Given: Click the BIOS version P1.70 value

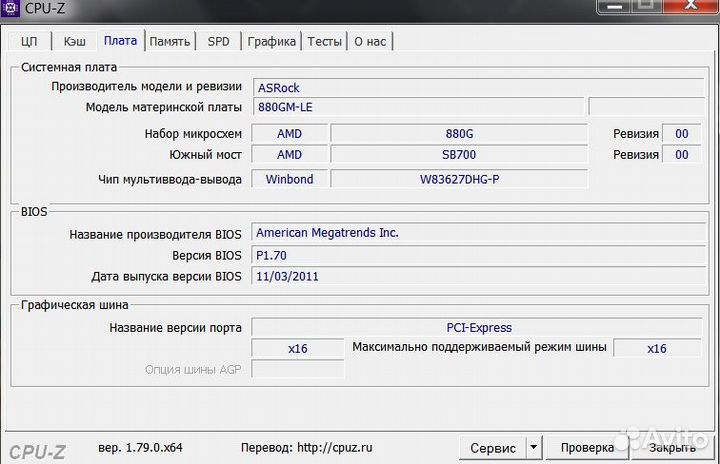Looking at the screenshot, I should point(478,255).
